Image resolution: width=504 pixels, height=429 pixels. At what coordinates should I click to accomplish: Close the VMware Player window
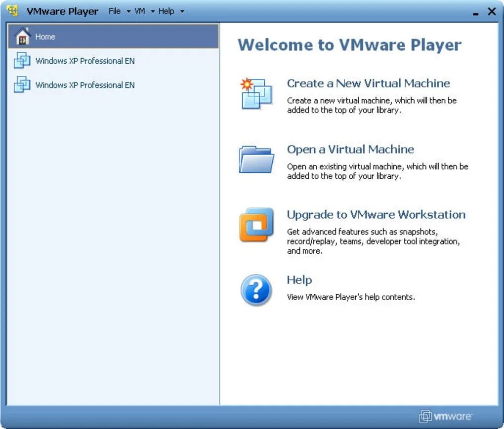pyautogui.click(x=492, y=11)
